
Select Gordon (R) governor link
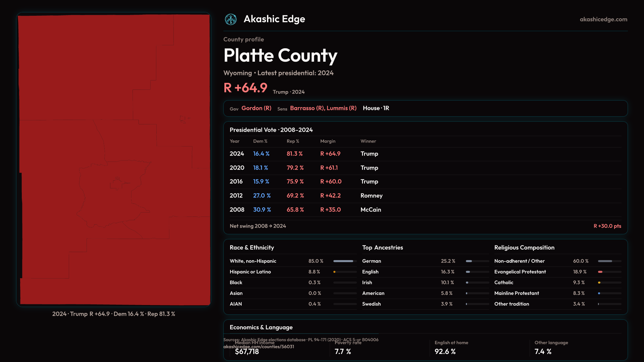(256, 108)
